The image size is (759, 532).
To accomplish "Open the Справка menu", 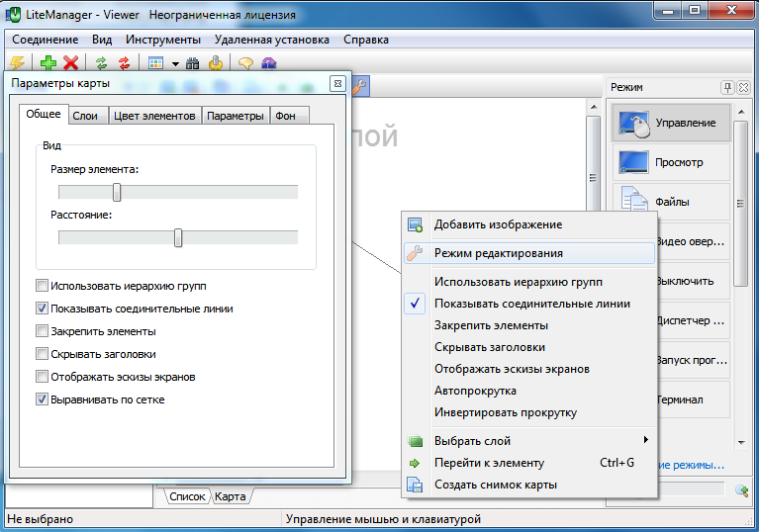I will (366, 40).
